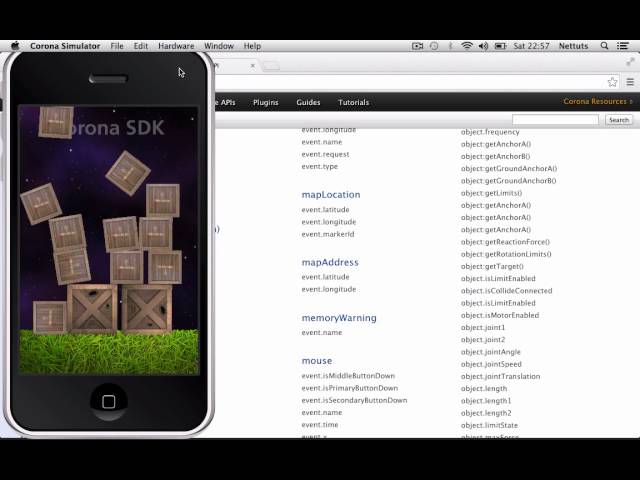Open object.isMotorEnabled link
640x480 pixels.
pyautogui.click(x=500, y=315)
